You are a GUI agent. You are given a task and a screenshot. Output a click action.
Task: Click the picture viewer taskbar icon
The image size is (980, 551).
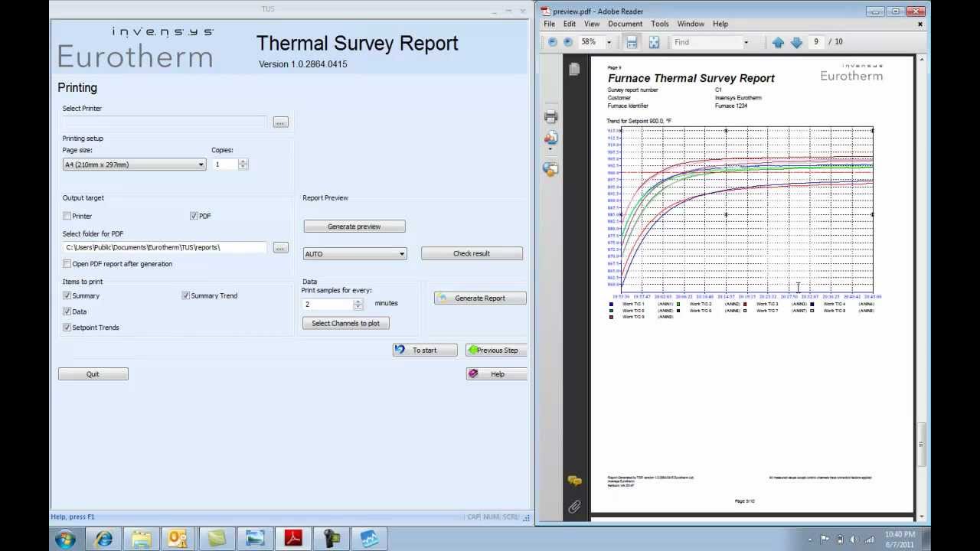pyautogui.click(x=255, y=539)
